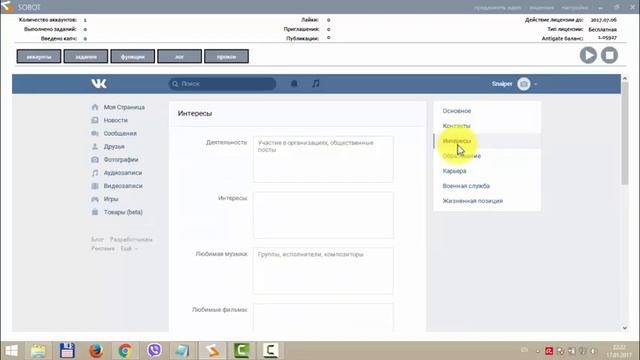The height and width of the screenshot is (360, 640).
Task: Open the Новости link
Action: (116, 120)
